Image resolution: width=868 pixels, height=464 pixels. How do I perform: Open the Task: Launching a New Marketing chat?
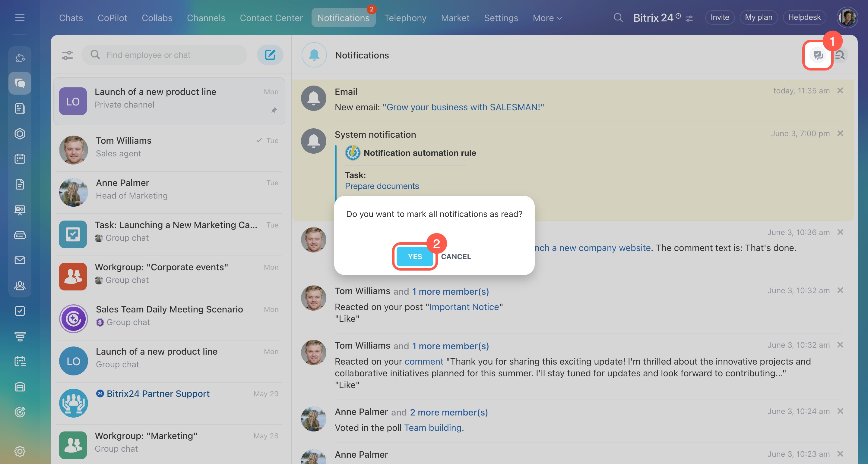click(x=169, y=234)
